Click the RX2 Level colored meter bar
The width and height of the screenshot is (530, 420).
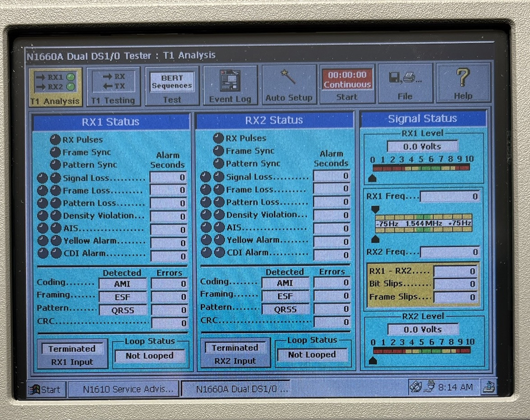(421, 351)
